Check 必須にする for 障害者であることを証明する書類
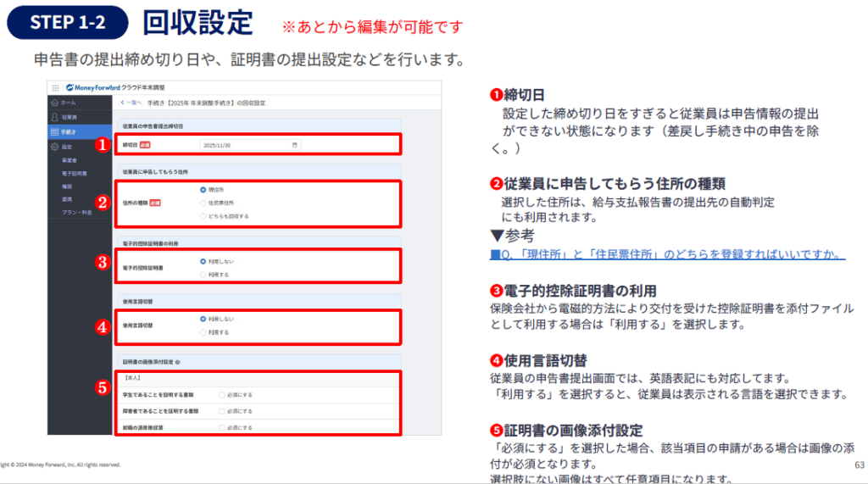 (x=222, y=411)
